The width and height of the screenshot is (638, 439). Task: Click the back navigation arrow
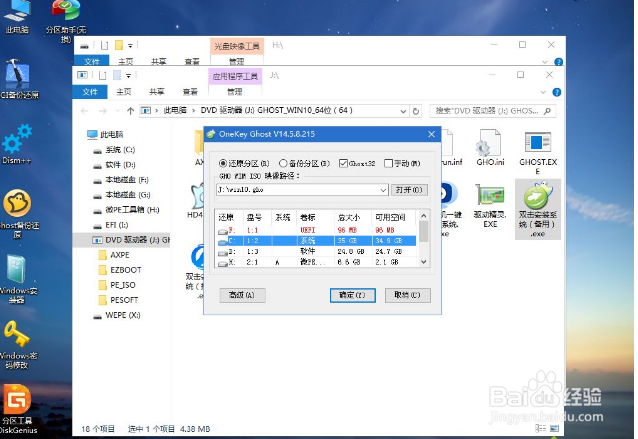85,111
